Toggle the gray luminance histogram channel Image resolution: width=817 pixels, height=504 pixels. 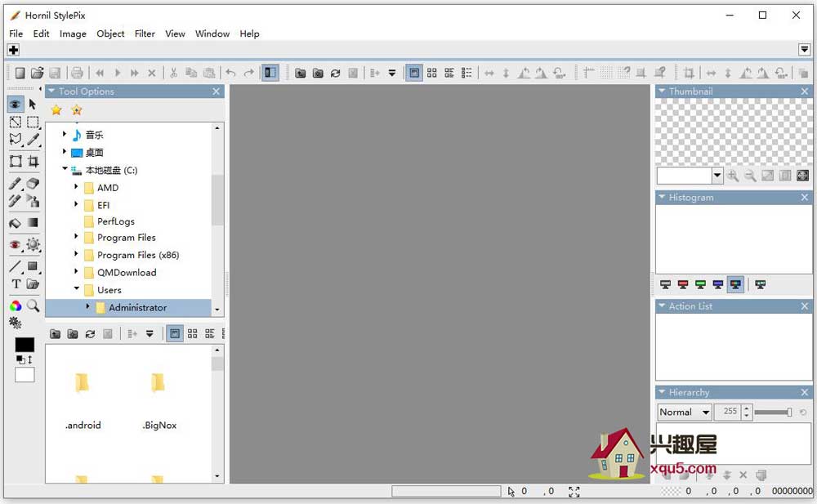[x=665, y=284]
